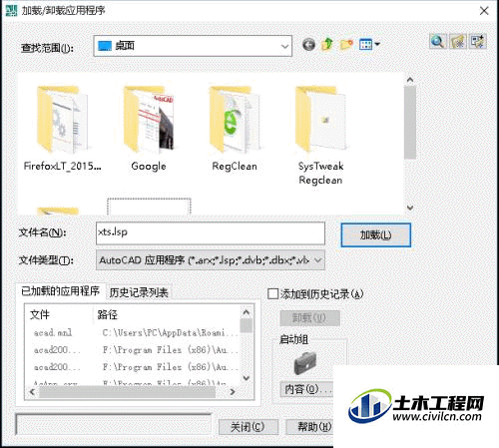Click the 文件名 input field
This screenshot has height=448, width=499.
(x=211, y=233)
